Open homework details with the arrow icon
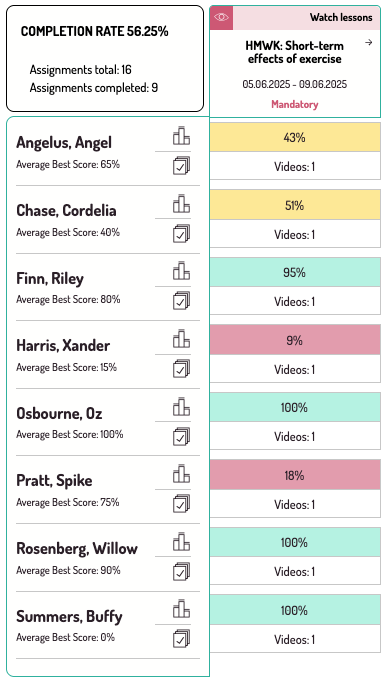392x686 pixels. (369, 42)
